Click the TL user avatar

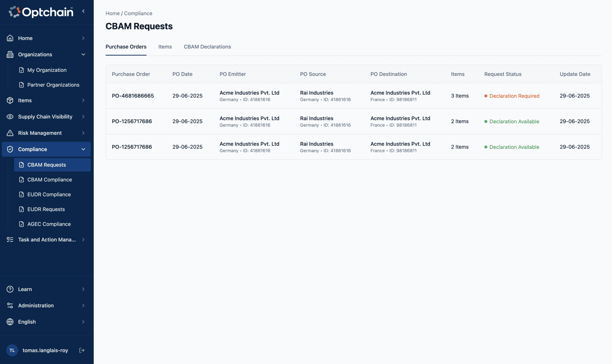click(x=12, y=350)
